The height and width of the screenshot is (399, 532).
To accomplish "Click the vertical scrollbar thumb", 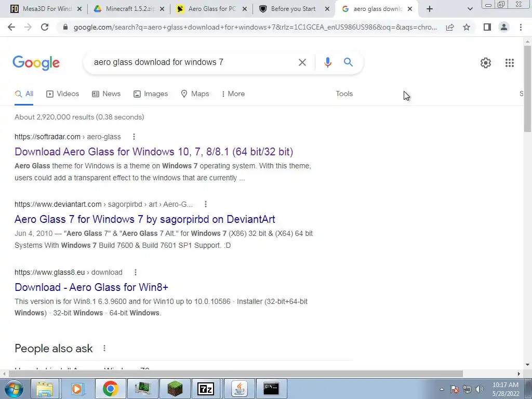I will [x=527, y=88].
